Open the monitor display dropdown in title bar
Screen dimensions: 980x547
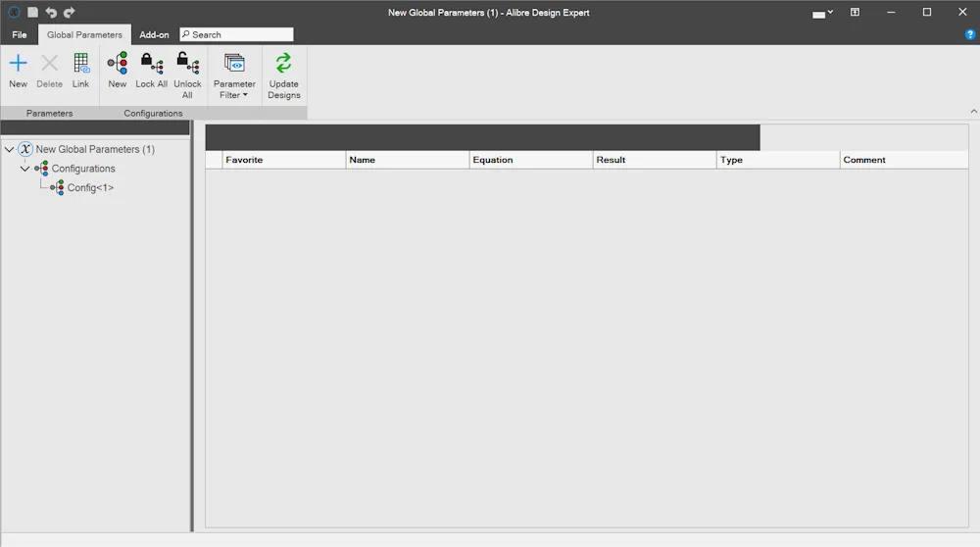pos(822,13)
